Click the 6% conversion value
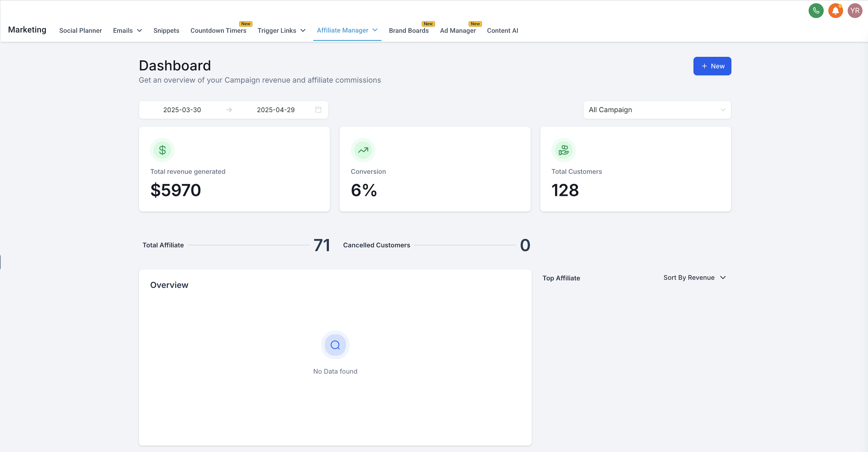868x452 pixels. pyautogui.click(x=364, y=190)
